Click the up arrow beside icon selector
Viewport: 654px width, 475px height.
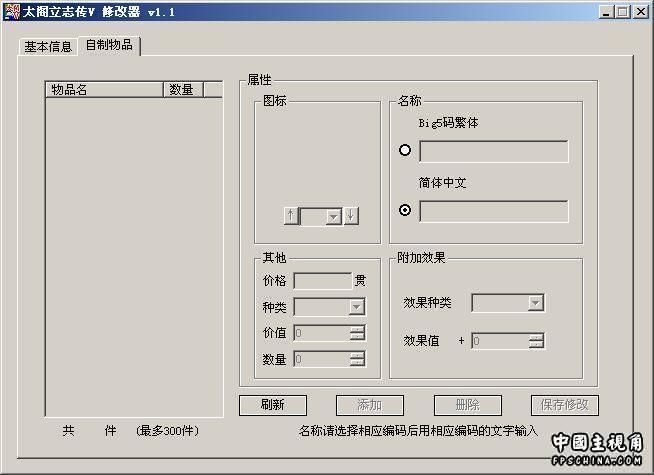[291, 216]
